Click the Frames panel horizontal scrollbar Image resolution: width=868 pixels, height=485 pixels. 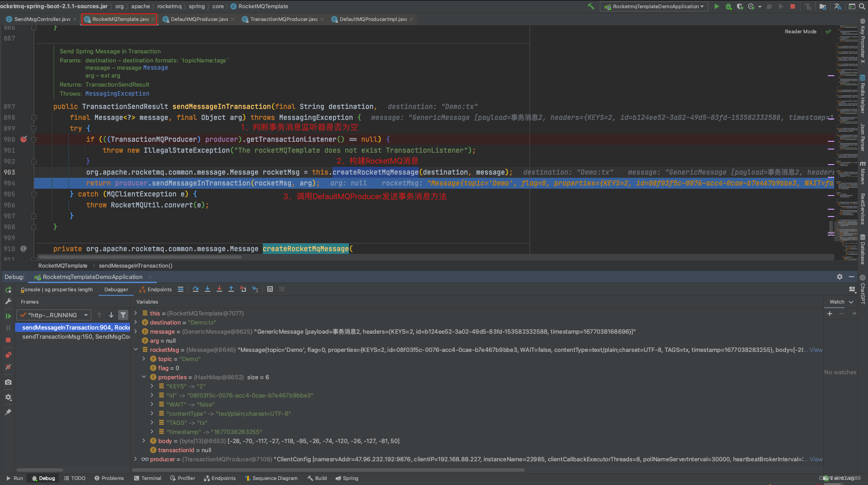(x=40, y=470)
